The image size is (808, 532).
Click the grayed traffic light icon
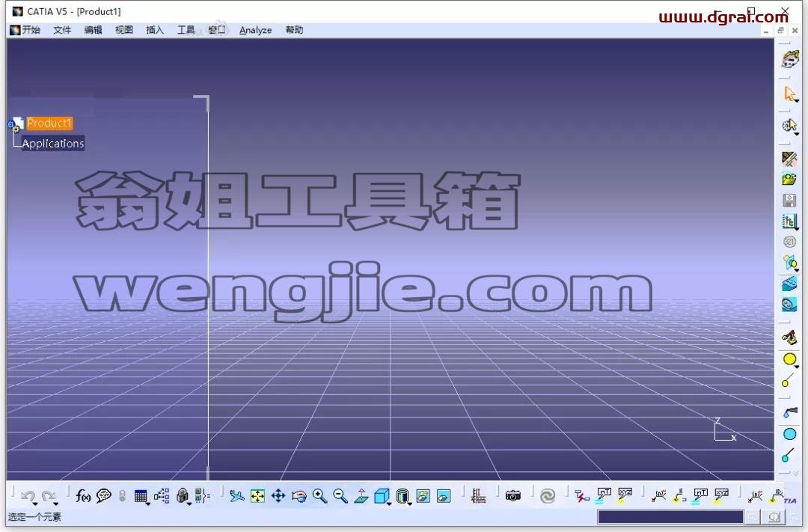coord(122,496)
